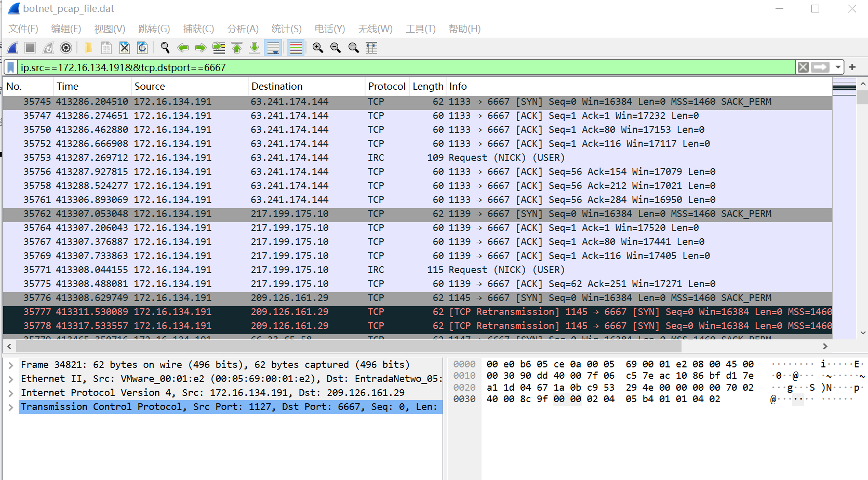Click the packet list minimap overview strip
Viewport: 868px width, 480px height.
click(x=844, y=208)
